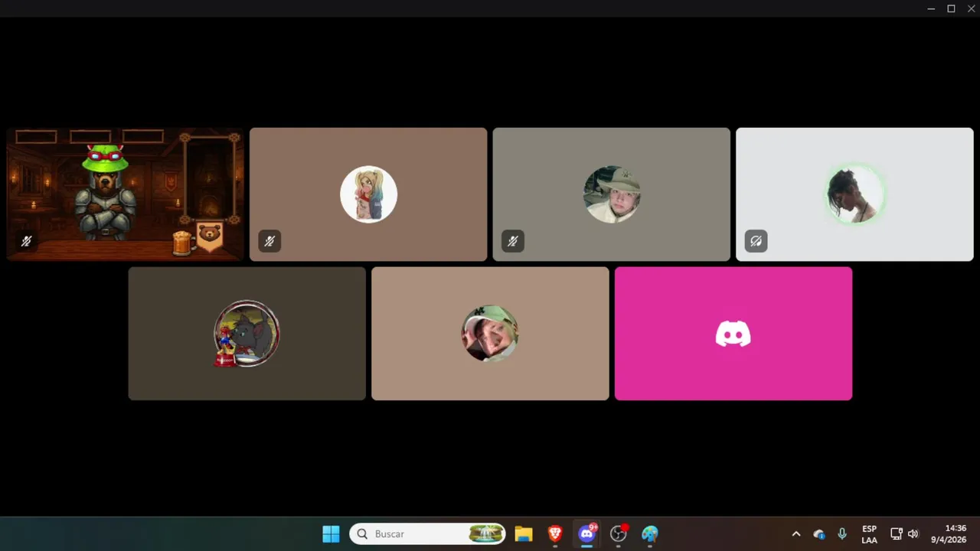This screenshot has width=980, height=551.
Task: Click the muted microphone icon on the gray hat-avatar tile
Action: coord(513,242)
